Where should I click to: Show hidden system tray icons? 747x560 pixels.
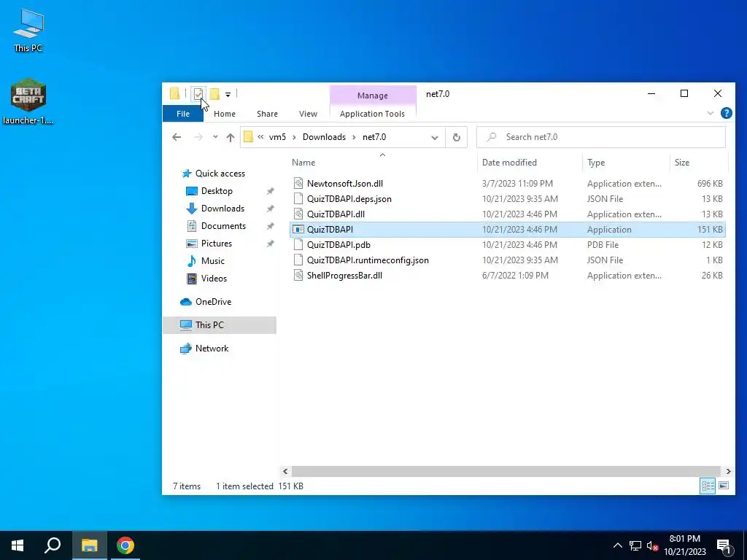(x=617, y=545)
